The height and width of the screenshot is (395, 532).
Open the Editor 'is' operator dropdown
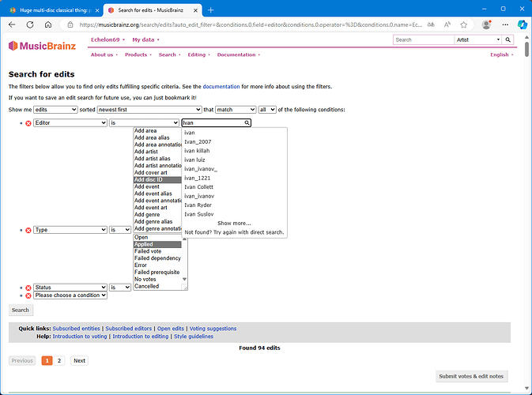point(144,122)
